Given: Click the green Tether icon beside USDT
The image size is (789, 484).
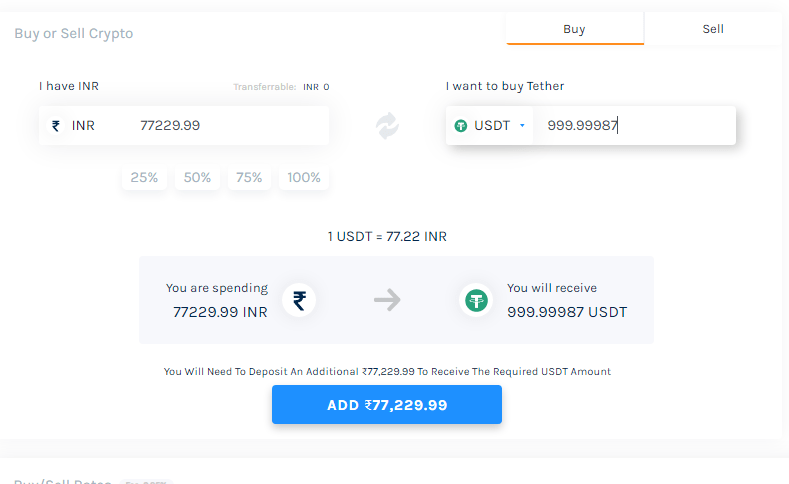Looking at the screenshot, I should (x=460, y=126).
